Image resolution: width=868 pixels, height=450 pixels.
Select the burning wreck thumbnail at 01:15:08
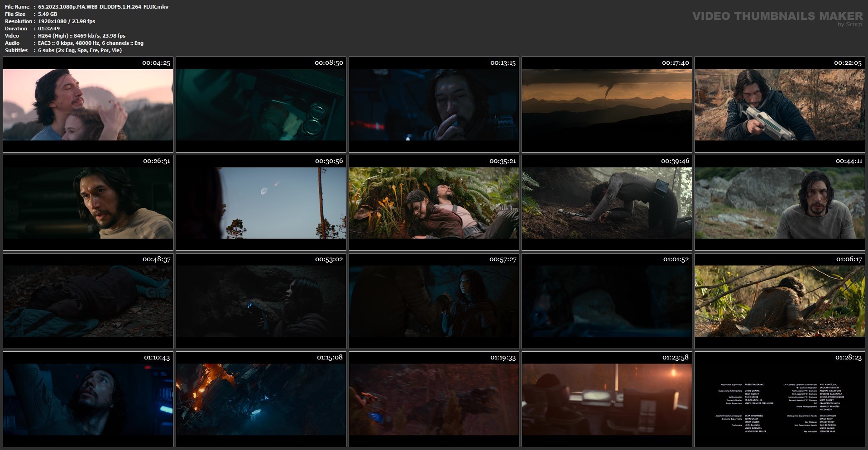coord(261,399)
